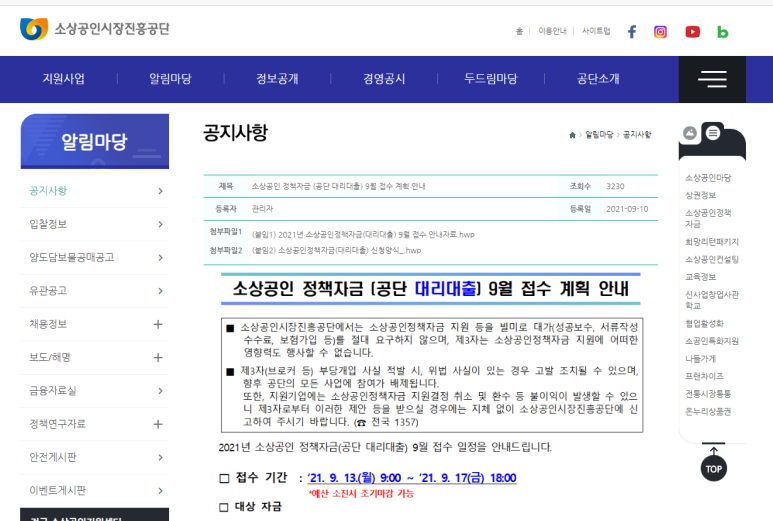Open 지원사업 in the main navigation
The width and height of the screenshot is (773, 521).
pos(64,79)
